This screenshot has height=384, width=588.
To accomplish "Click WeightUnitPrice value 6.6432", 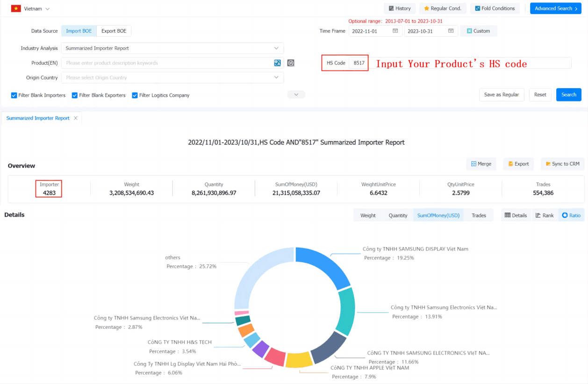I will (378, 193).
